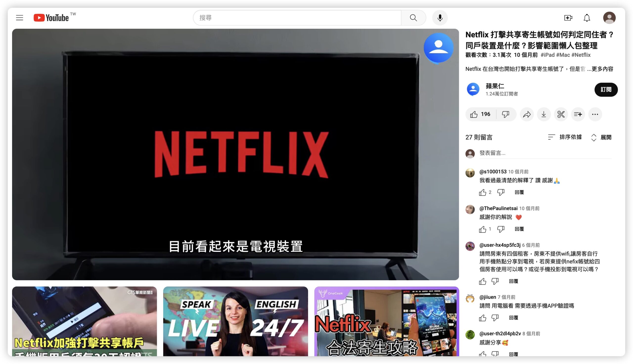Click 發表留言 comment input box
Screen dimensions: 633x364
click(x=545, y=153)
